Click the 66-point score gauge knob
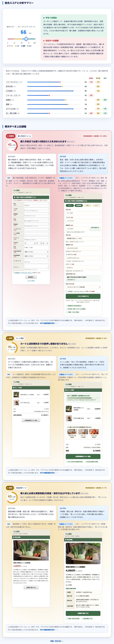Screen dimensions: 114x644 (26, 39)
